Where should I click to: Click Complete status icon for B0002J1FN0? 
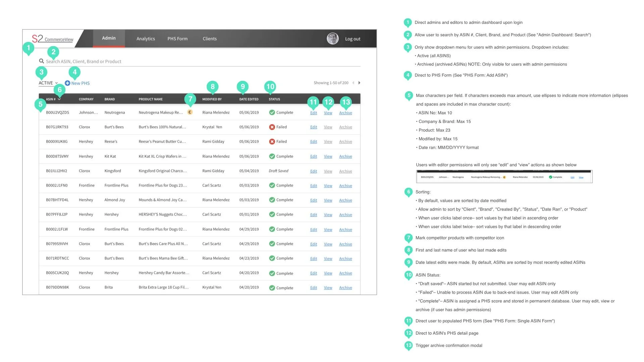[x=272, y=185]
